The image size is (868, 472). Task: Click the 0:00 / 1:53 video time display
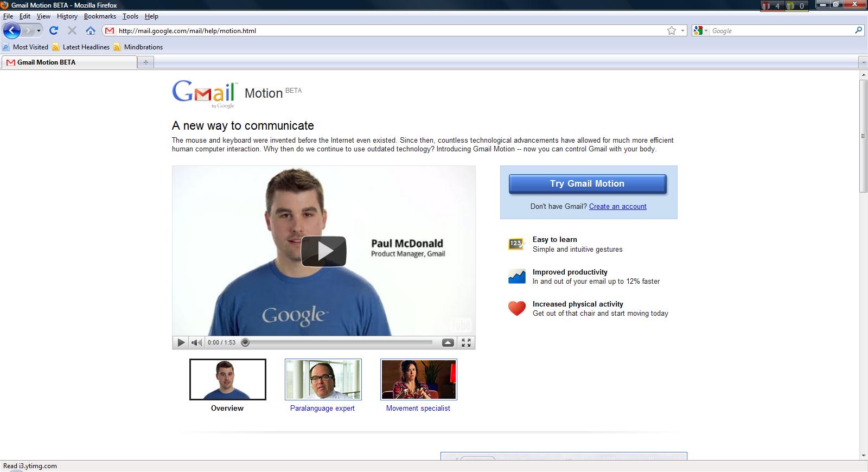(221, 342)
